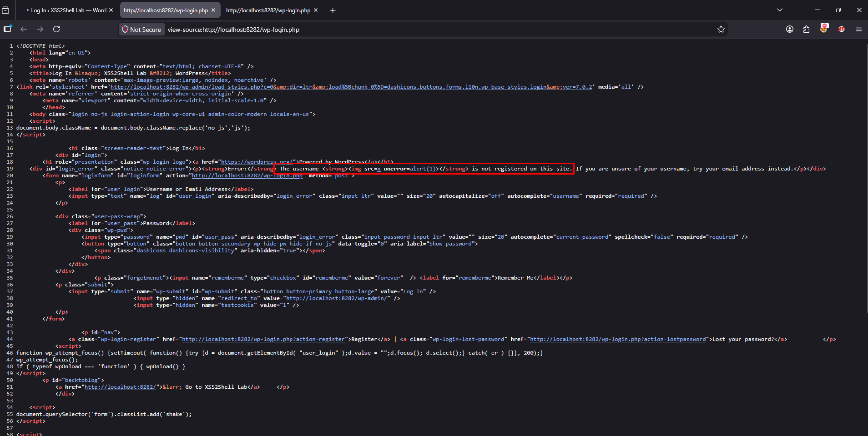
Task: Click the "Lost your password?" anchor text
Action: [x=743, y=339]
